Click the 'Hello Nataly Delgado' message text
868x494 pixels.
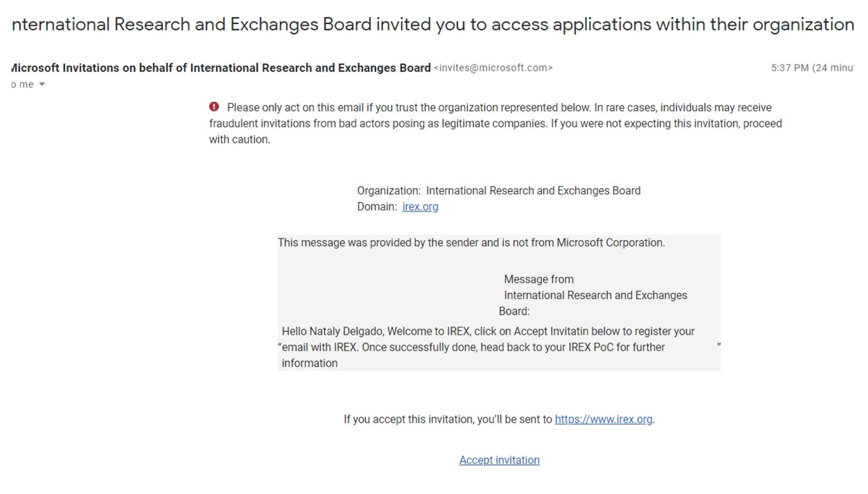(488, 347)
